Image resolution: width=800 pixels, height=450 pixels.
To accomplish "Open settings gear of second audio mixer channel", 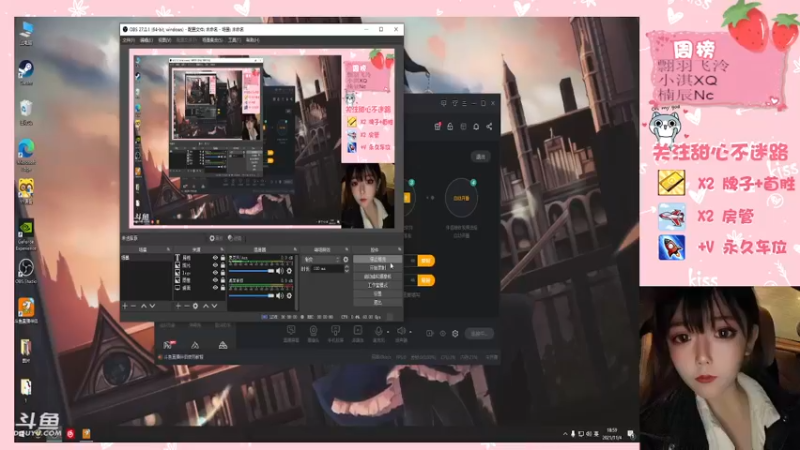I will pyautogui.click(x=289, y=296).
